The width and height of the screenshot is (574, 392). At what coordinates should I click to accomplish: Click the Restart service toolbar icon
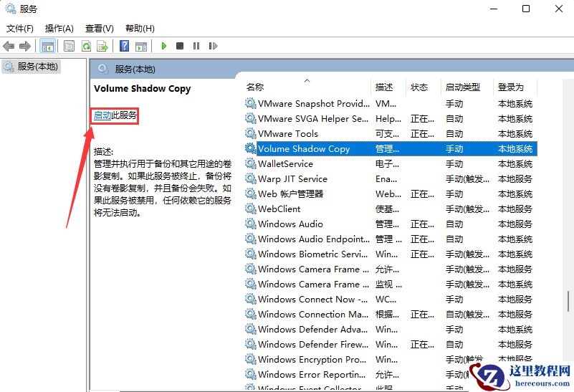[x=213, y=46]
